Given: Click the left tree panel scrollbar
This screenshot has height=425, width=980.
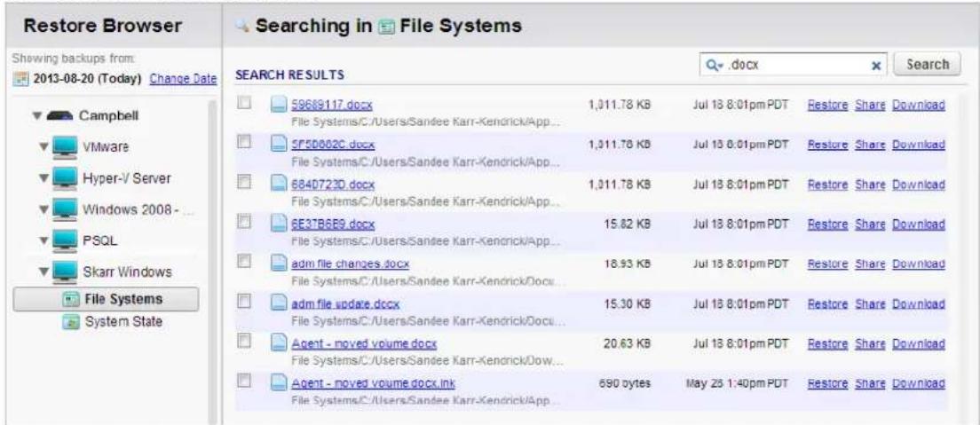Looking at the screenshot, I should (x=213, y=263).
